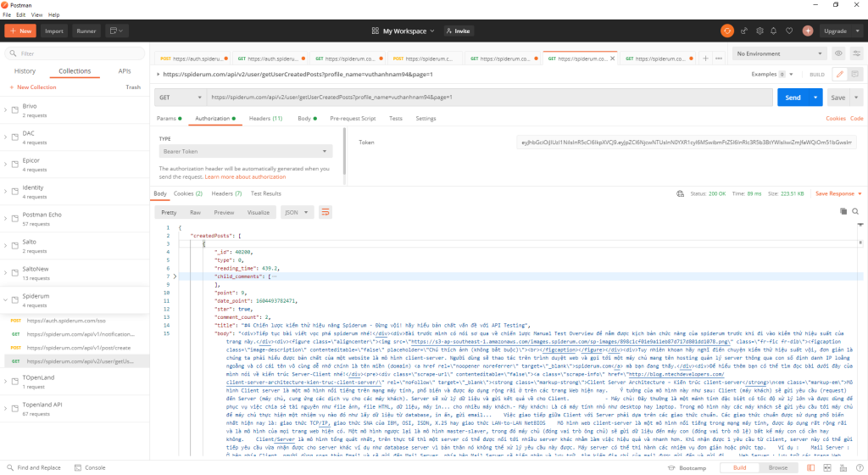Open the Runner

pos(86,31)
